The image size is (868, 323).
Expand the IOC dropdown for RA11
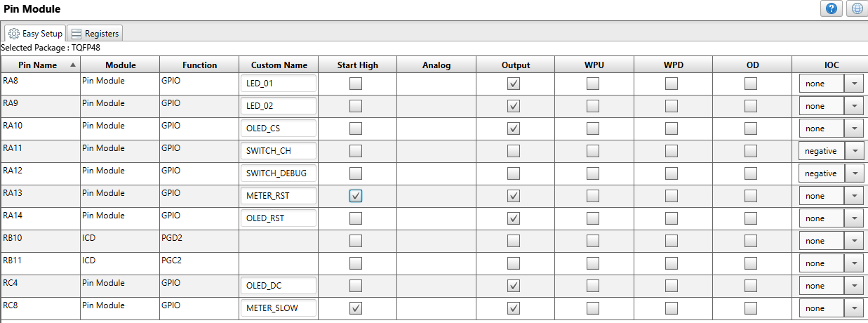click(854, 151)
